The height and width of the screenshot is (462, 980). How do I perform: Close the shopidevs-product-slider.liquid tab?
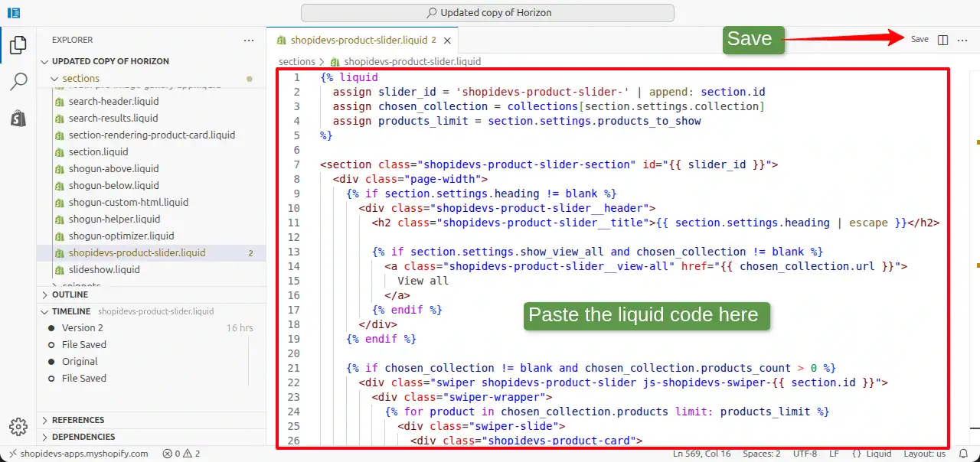pos(447,41)
